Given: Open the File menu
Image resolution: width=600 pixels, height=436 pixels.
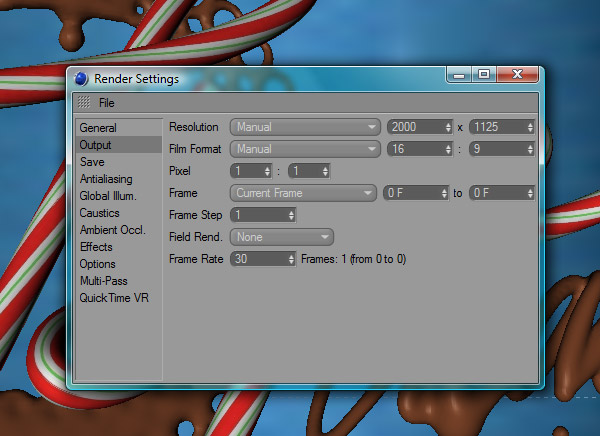Looking at the screenshot, I should (106, 103).
